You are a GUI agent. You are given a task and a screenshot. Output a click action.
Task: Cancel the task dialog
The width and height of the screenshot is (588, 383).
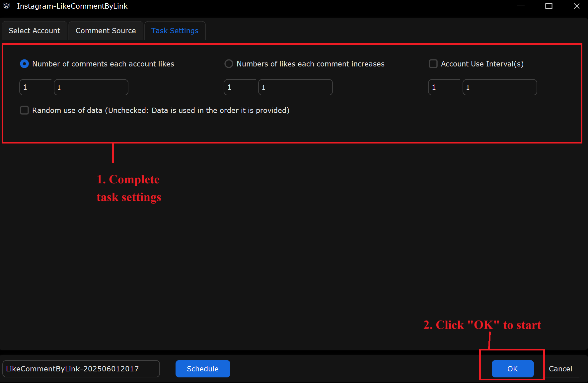click(x=560, y=369)
